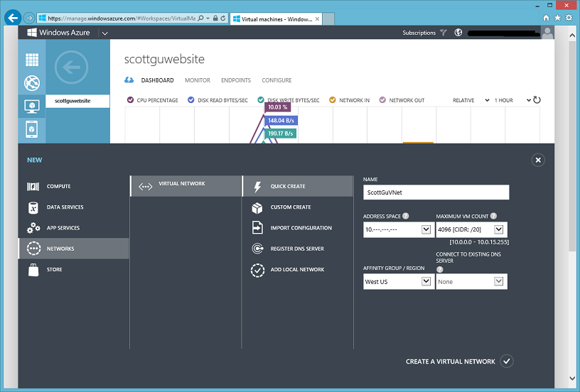Toggle Network In metric
The image size is (580, 392).
[333, 99]
